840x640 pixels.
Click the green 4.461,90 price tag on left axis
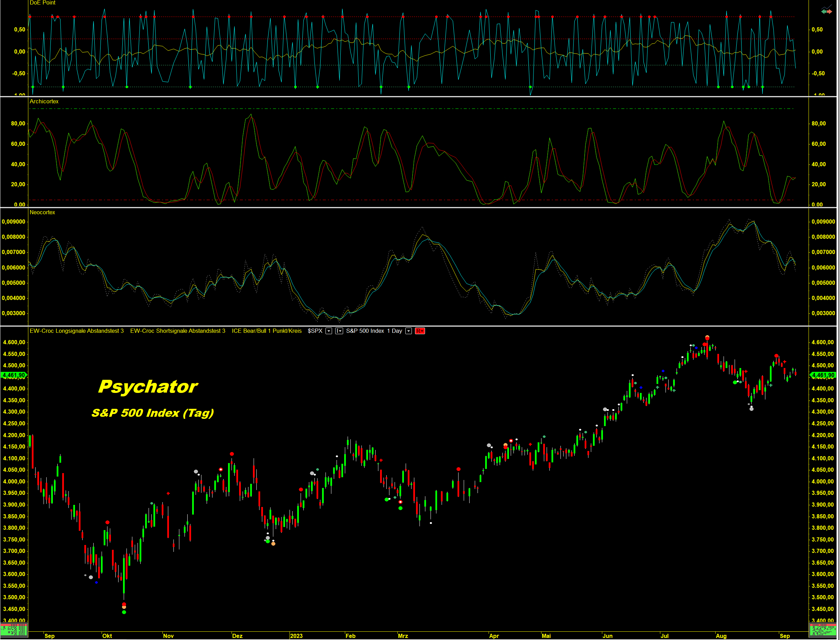point(14,375)
